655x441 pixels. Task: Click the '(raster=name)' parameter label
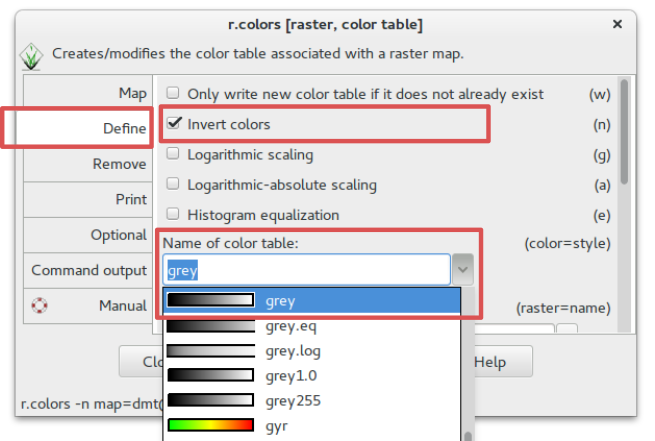click(563, 308)
